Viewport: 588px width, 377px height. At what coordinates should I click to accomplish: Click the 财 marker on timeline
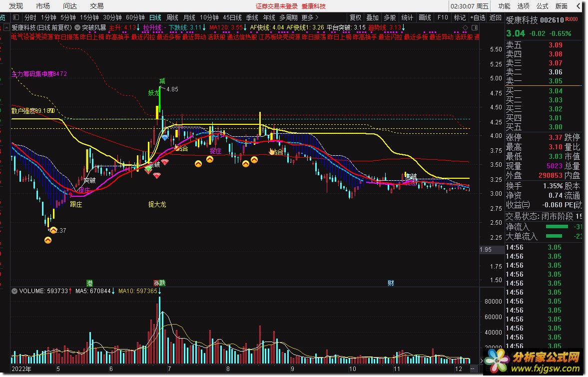pyautogui.click(x=391, y=283)
